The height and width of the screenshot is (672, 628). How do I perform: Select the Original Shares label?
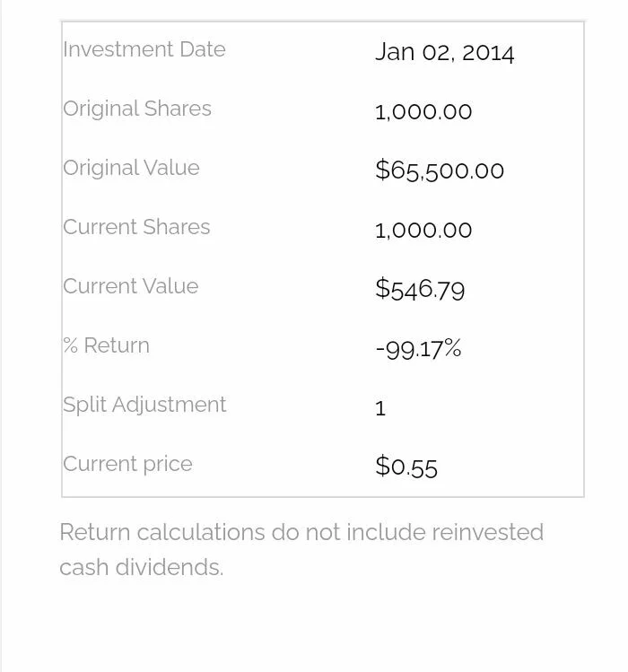(x=137, y=109)
